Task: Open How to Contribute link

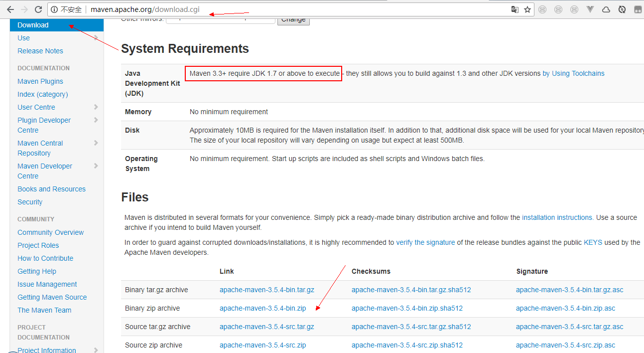Action: [45, 258]
